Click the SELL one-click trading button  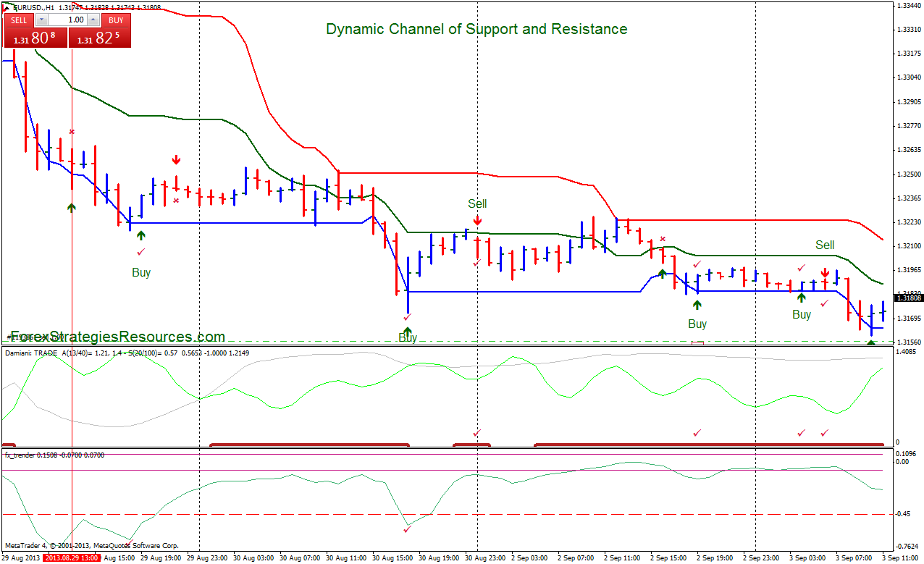(x=19, y=20)
